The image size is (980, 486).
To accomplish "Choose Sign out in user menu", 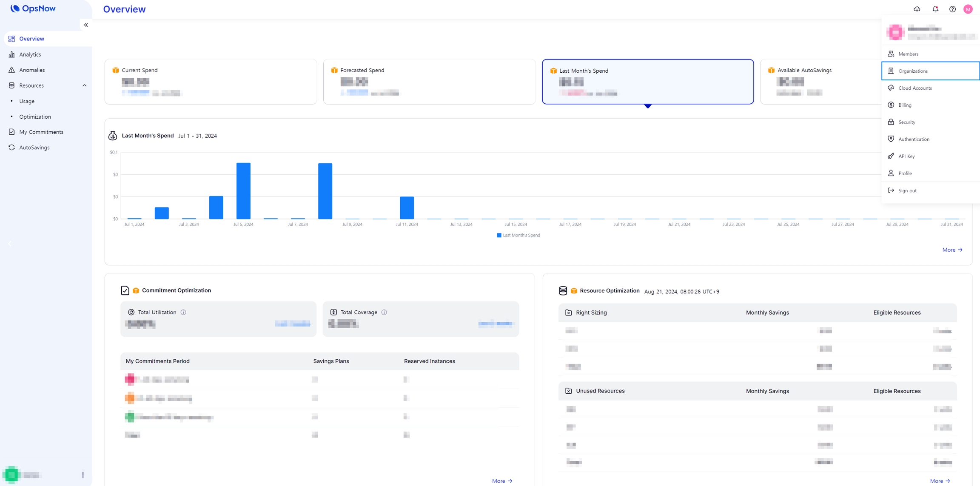I will point(907,190).
